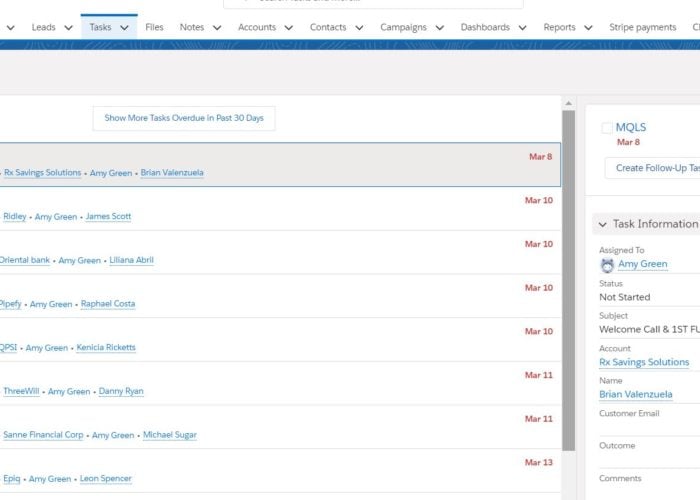Expand the Reports tab dropdown chevron
This screenshot has height=500, width=700.
pos(588,28)
